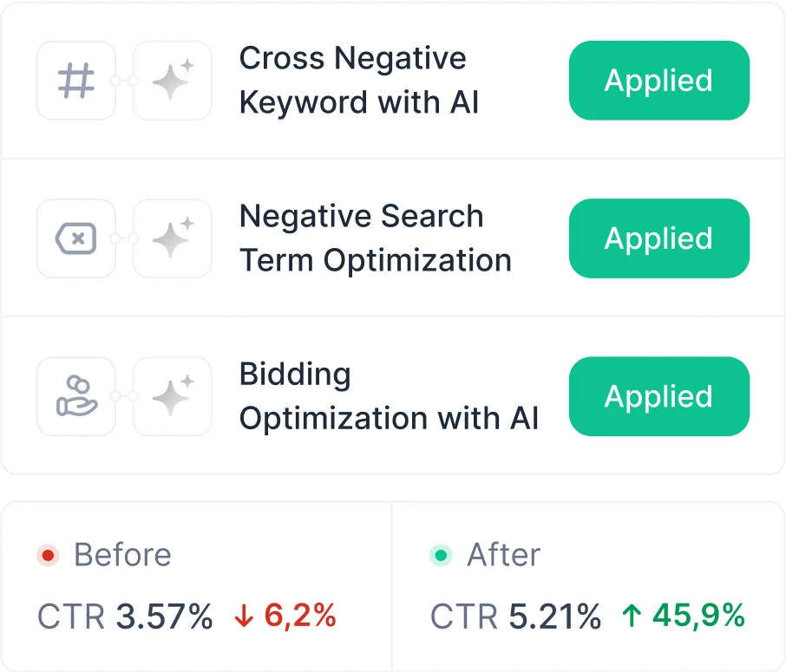The image size is (786, 672).
Task: Open Cross Negative Keyword with AI title
Action: click(359, 80)
